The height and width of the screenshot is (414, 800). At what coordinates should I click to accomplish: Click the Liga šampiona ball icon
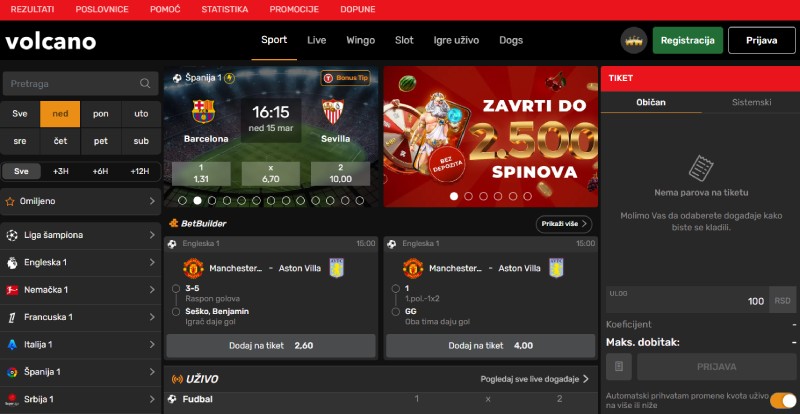[x=12, y=235]
